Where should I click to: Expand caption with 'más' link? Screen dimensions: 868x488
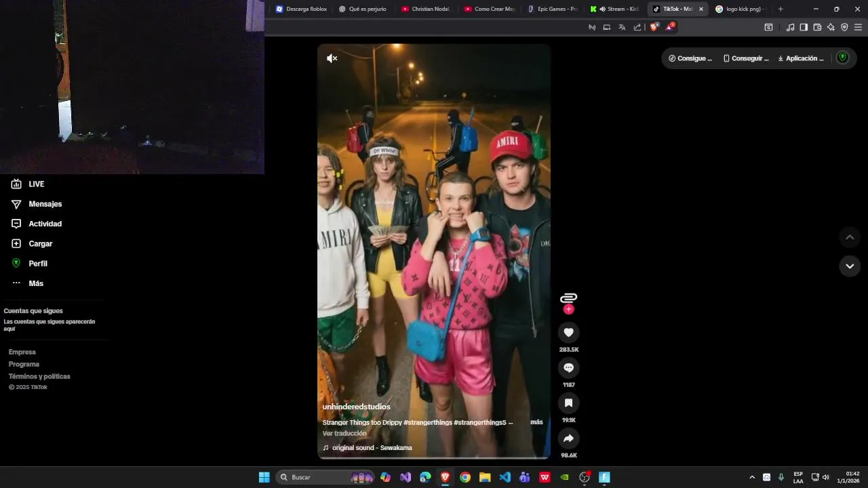point(536,422)
